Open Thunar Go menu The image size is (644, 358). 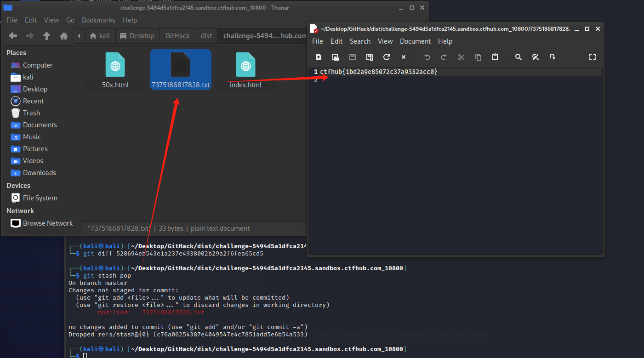tap(70, 20)
